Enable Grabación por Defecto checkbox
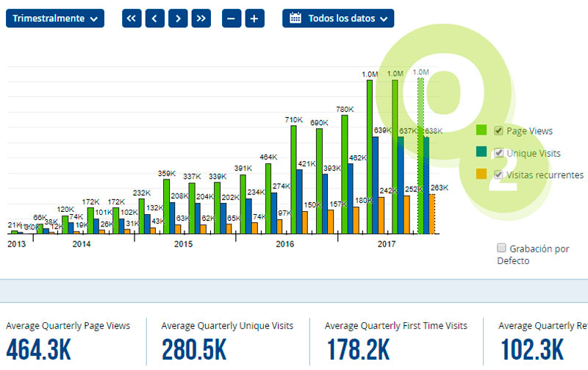The width and height of the screenshot is (588, 370). pos(501,248)
